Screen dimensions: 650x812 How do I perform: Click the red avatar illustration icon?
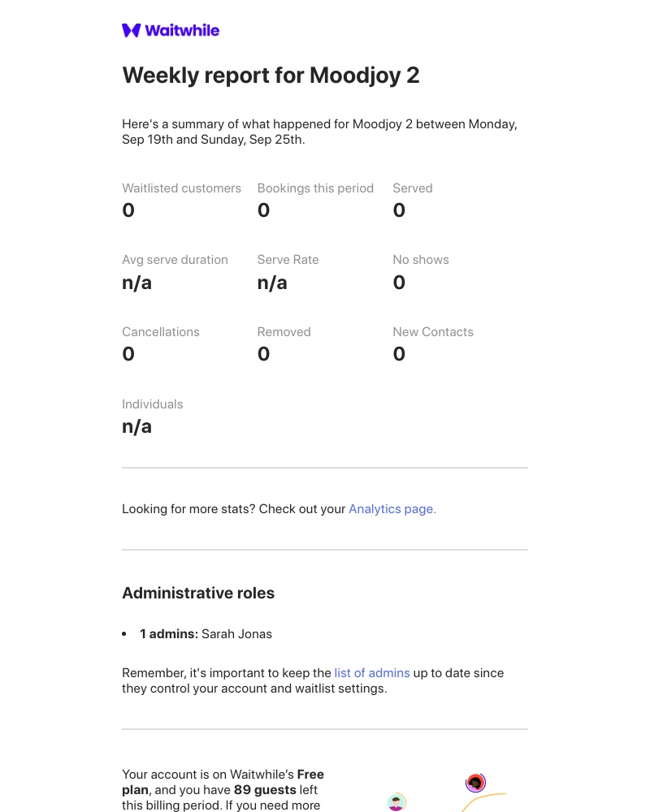pyautogui.click(x=475, y=783)
